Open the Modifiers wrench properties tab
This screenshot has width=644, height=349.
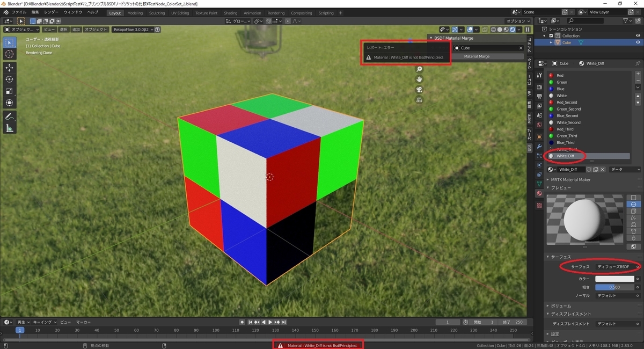click(539, 147)
